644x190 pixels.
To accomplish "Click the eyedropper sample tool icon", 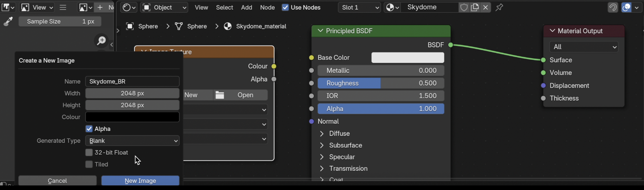I will [x=8, y=21].
